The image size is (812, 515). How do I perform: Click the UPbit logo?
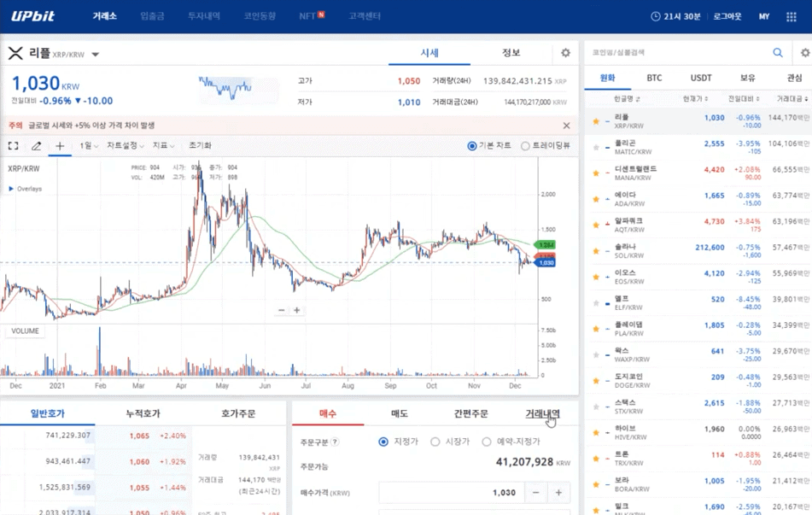(32, 16)
